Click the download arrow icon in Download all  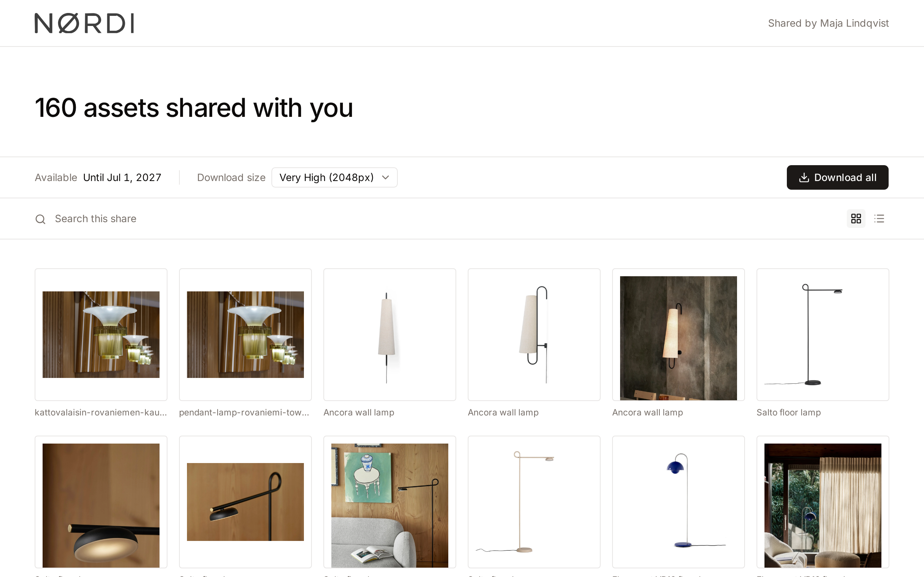804,177
